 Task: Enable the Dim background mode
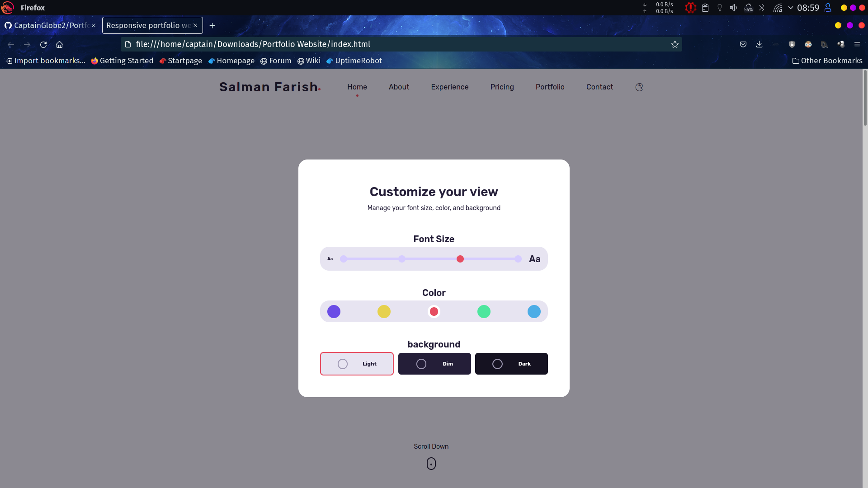[434, 364]
